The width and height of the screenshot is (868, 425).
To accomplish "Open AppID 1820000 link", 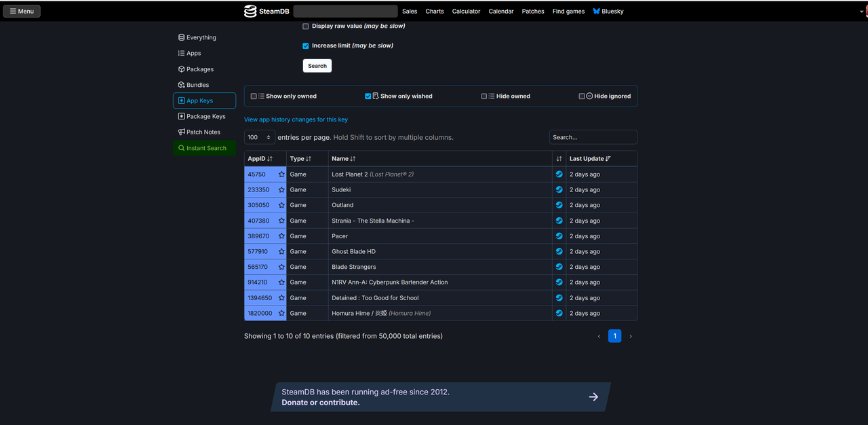I will (x=260, y=314).
